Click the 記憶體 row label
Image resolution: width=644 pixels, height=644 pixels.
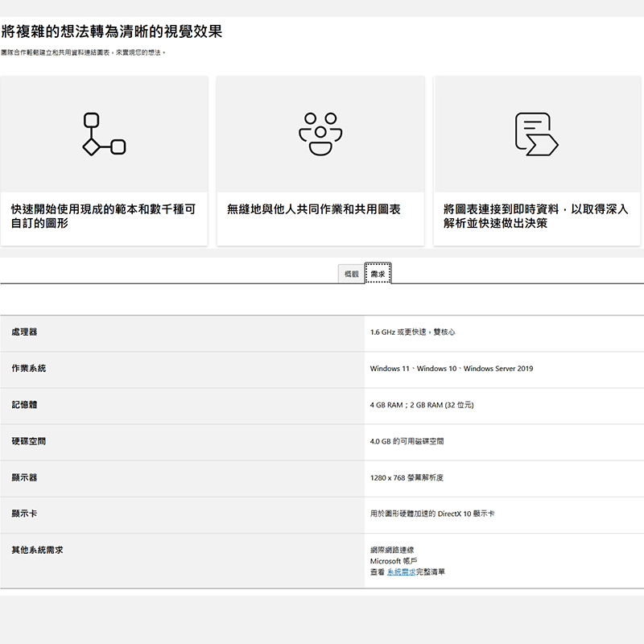coord(24,404)
